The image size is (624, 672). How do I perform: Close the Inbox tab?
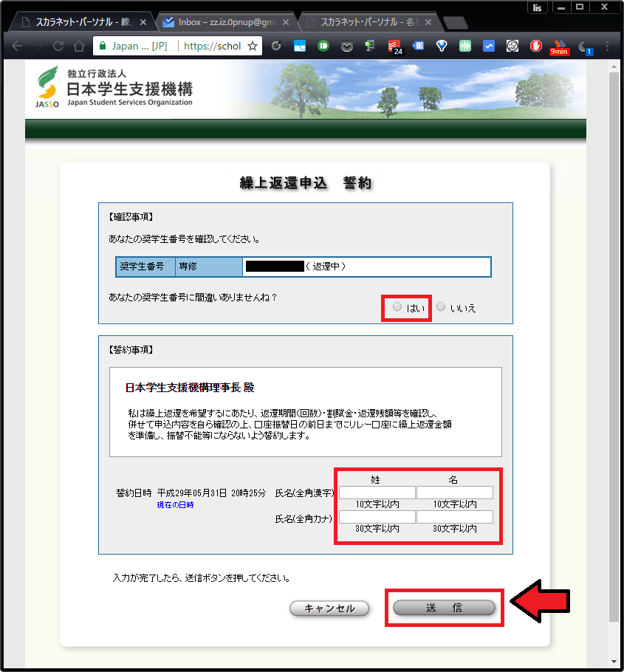(286, 22)
